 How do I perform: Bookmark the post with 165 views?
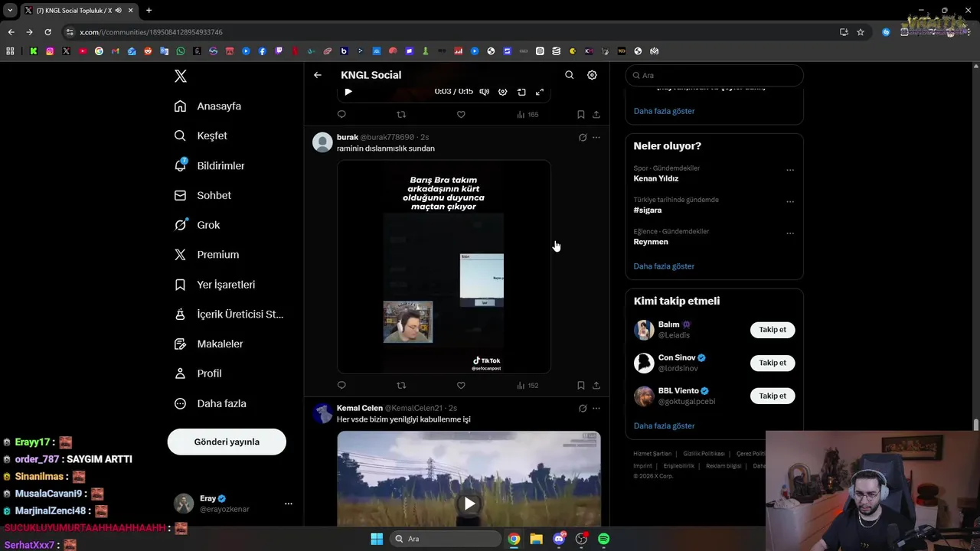(x=581, y=114)
